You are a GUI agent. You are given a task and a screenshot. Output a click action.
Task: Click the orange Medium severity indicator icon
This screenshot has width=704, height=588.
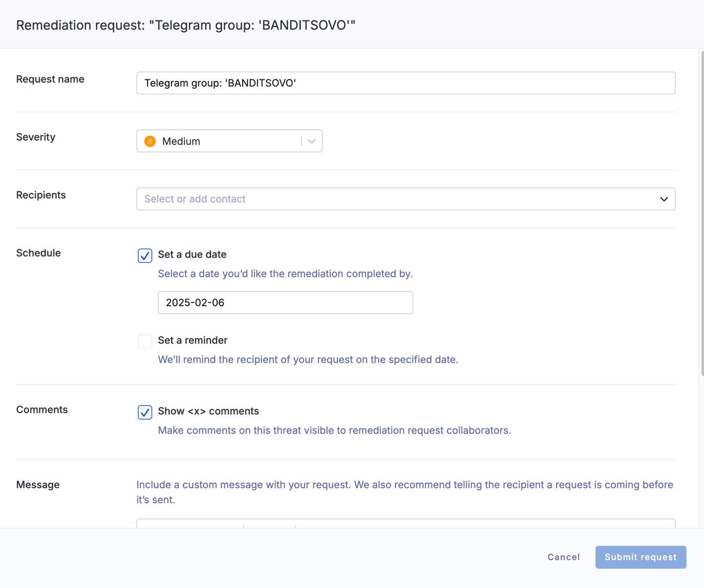click(149, 141)
